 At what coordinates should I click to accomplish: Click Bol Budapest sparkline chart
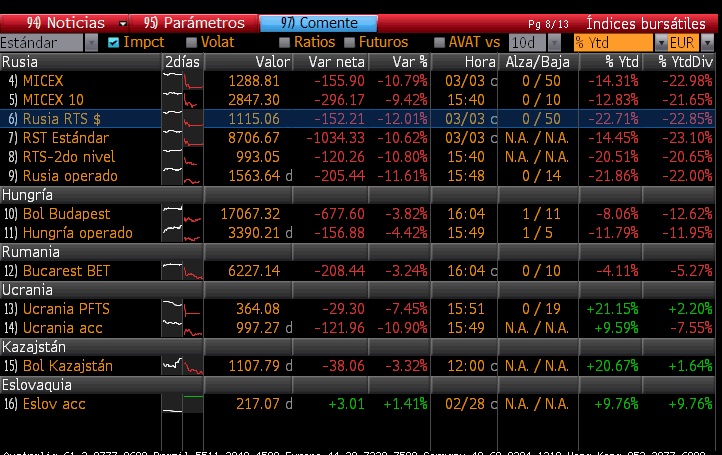(x=182, y=214)
